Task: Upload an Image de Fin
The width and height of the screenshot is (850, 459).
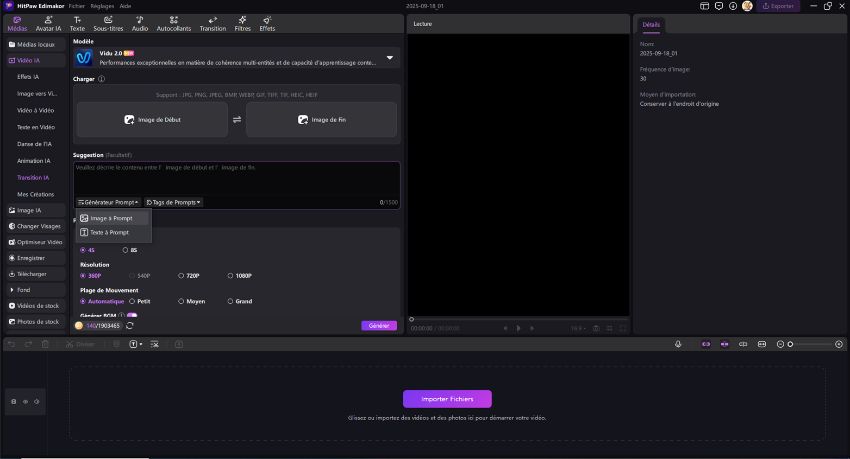Action: pyautogui.click(x=321, y=120)
